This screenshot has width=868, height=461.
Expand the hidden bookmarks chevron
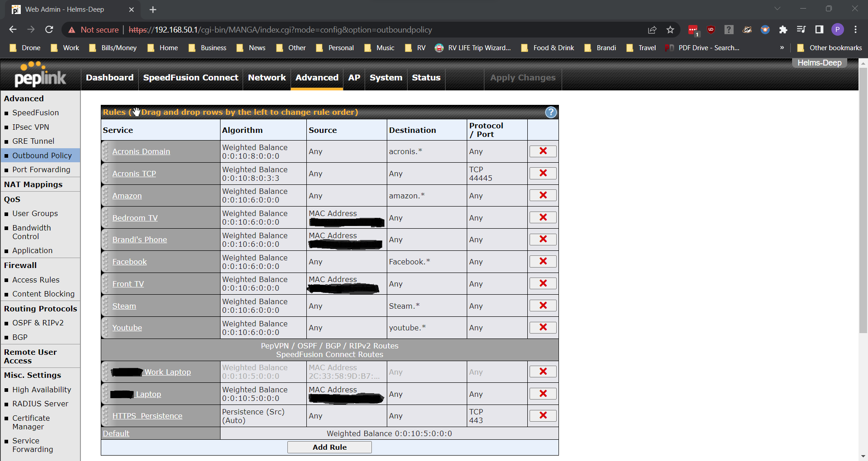pyautogui.click(x=782, y=48)
